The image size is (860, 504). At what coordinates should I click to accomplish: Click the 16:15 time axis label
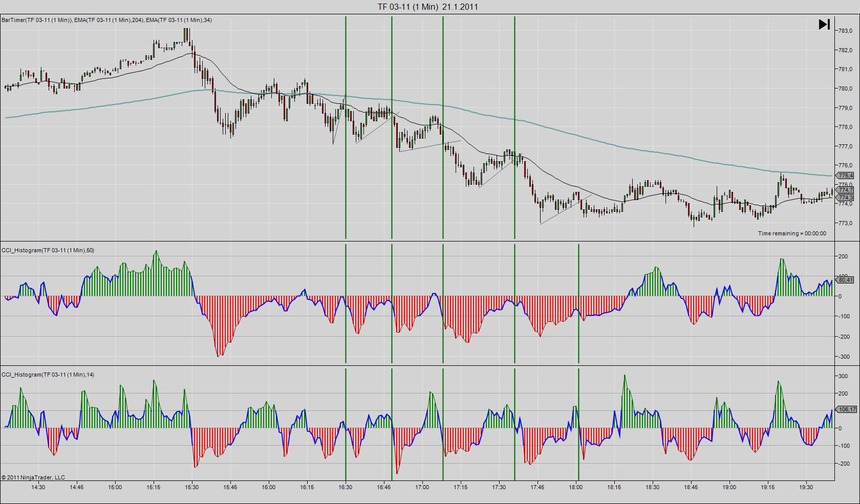(307, 487)
